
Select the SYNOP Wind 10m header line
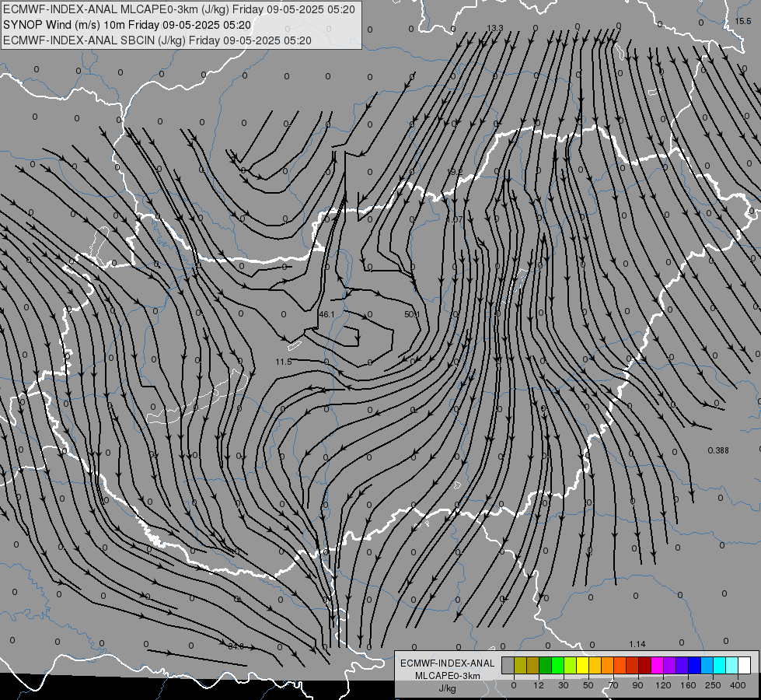click(x=127, y=25)
